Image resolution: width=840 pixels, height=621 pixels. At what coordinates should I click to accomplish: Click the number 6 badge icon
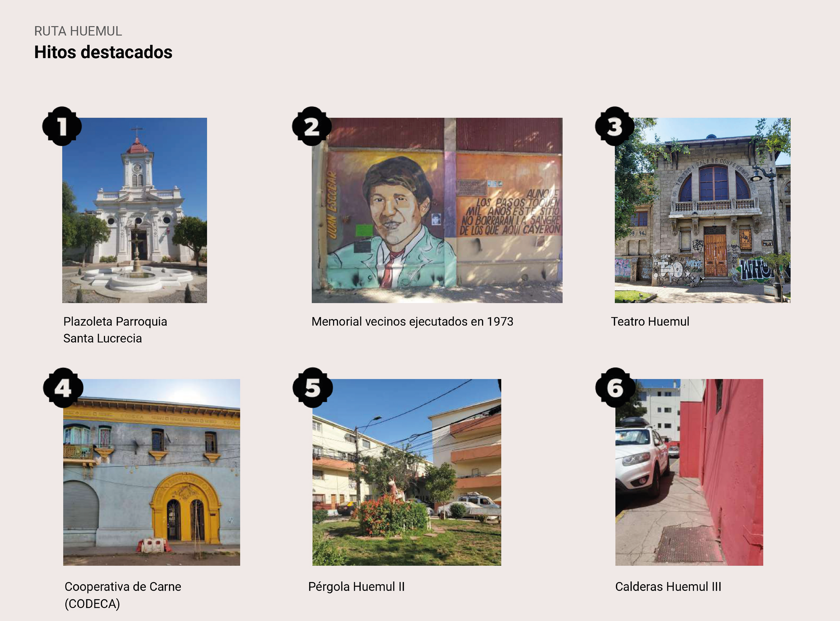(x=615, y=388)
